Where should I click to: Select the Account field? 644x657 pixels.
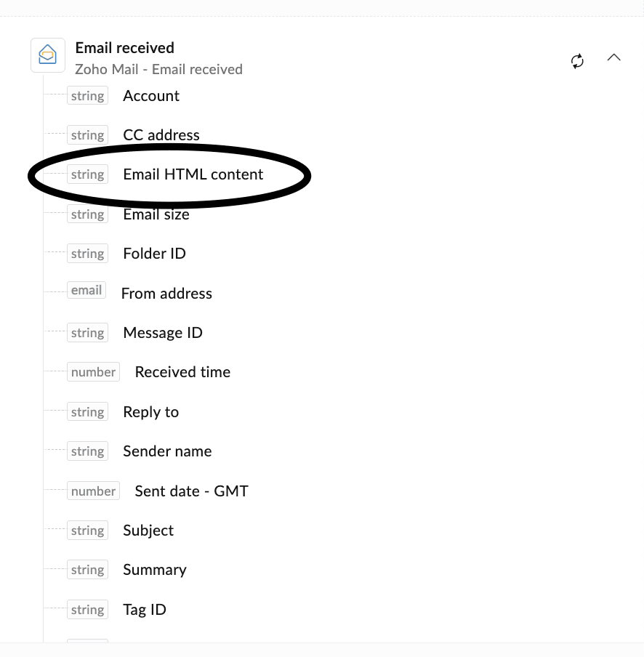tap(151, 96)
